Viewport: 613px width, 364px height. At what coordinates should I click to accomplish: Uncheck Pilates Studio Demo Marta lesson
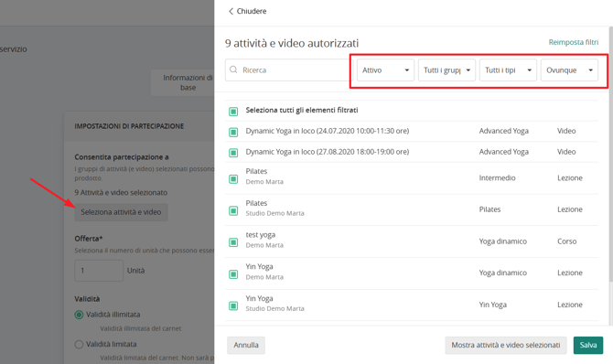click(x=233, y=210)
